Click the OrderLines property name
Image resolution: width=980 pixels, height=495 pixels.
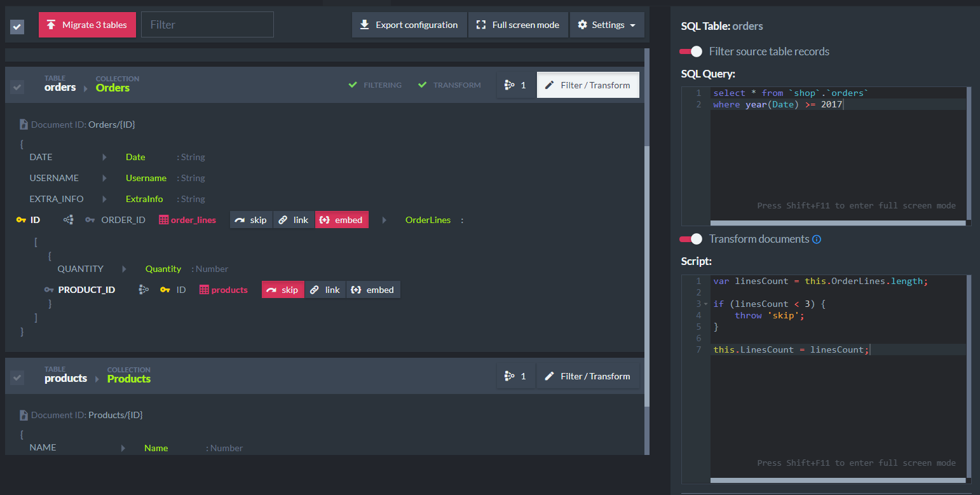[428, 220]
